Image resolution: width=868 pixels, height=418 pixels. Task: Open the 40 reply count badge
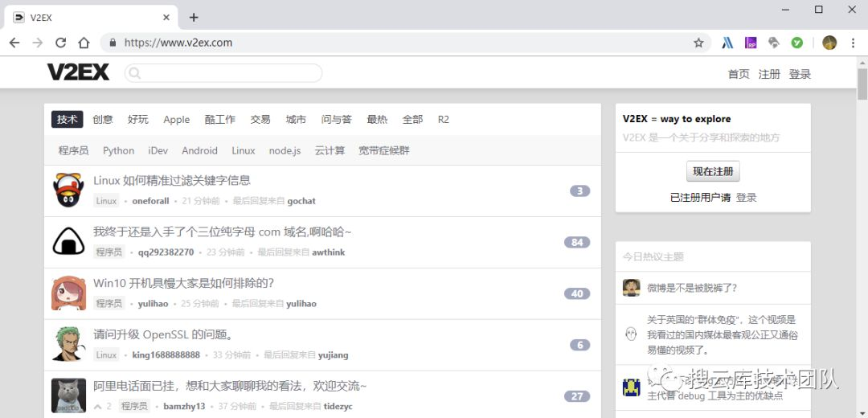pyautogui.click(x=577, y=293)
